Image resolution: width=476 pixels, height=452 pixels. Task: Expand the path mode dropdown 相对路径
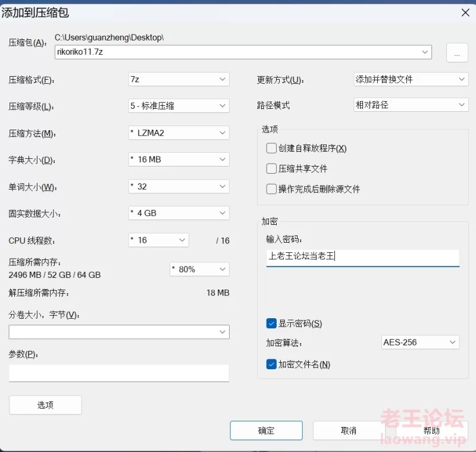[411, 105]
